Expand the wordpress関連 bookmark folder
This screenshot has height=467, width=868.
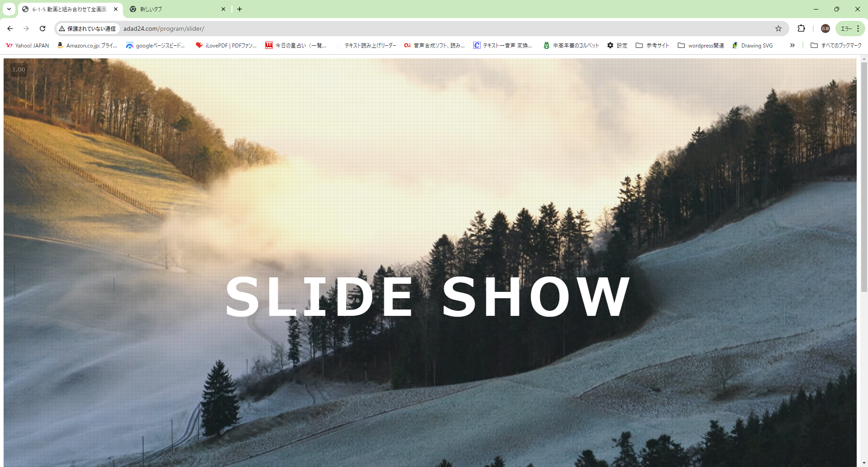coord(701,46)
